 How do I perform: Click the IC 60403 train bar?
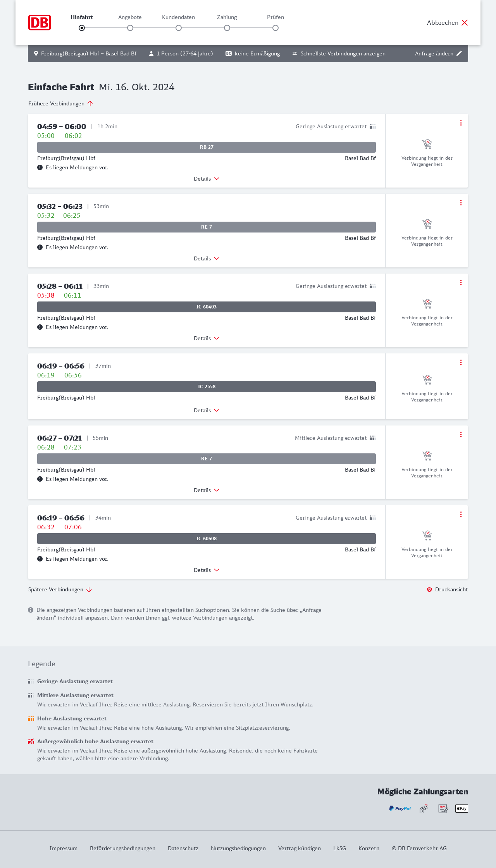(x=207, y=307)
